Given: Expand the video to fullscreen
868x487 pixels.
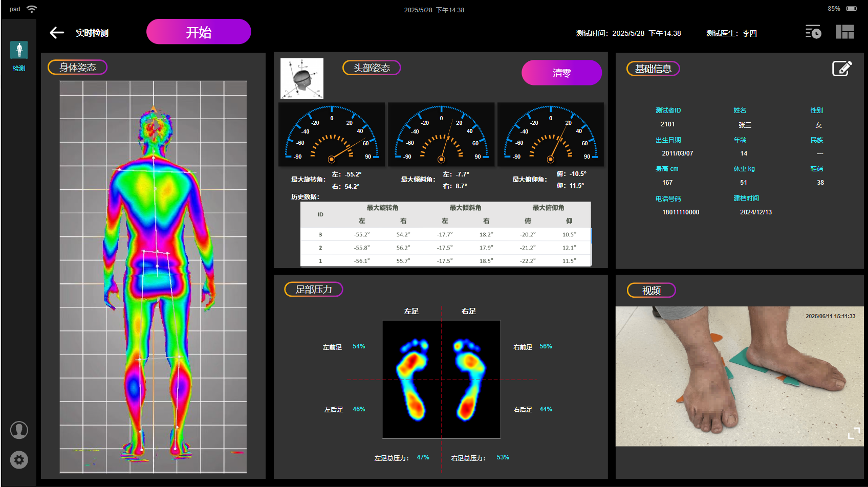Looking at the screenshot, I should pyautogui.click(x=853, y=433).
